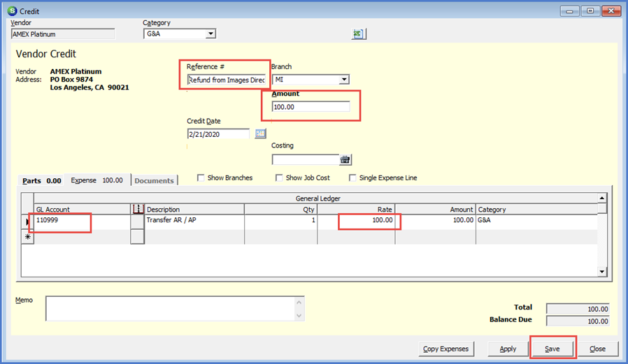Click the GL Account lookup column icon
This screenshot has height=364, width=628.
[138, 209]
